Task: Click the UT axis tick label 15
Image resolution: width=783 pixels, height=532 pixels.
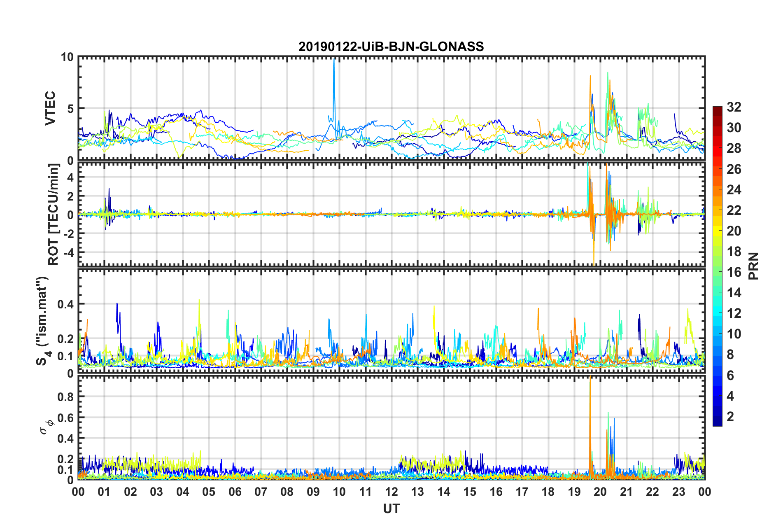Action: pyautogui.click(x=470, y=492)
